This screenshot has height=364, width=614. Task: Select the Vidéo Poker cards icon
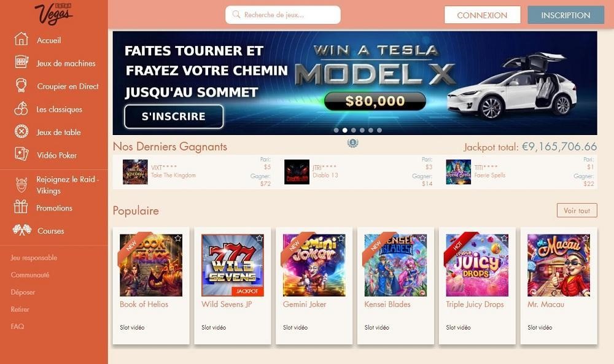tap(21, 154)
